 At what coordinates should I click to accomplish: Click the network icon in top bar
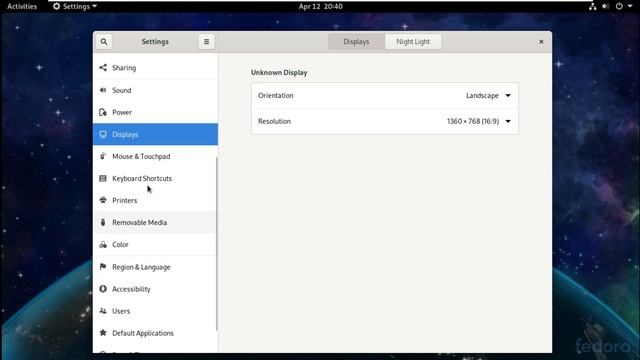[592, 6]
